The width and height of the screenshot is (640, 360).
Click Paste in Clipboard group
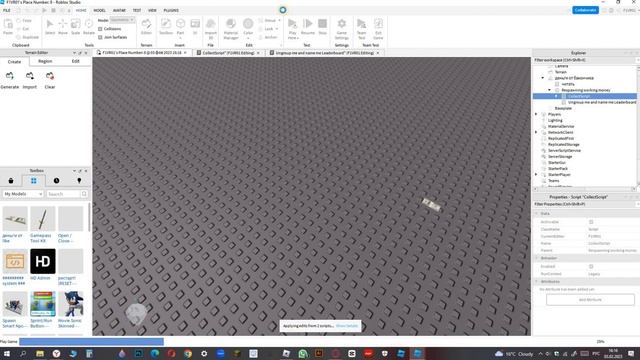click(8, 27)
